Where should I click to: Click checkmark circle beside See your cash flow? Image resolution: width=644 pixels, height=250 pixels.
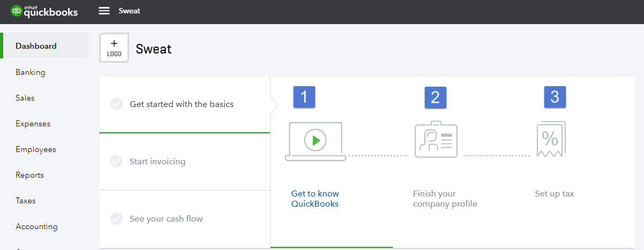click(116, 218)
